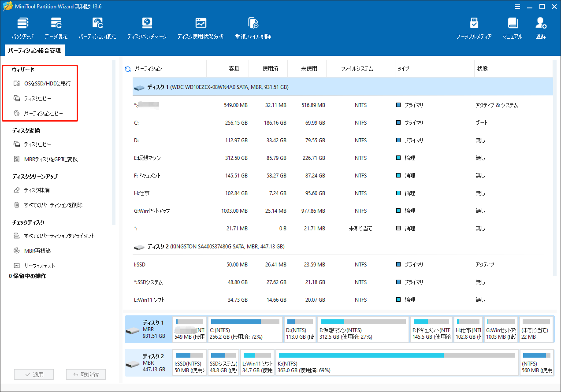
Task: Sort by the 状態 column header
Action: [482, 69]
